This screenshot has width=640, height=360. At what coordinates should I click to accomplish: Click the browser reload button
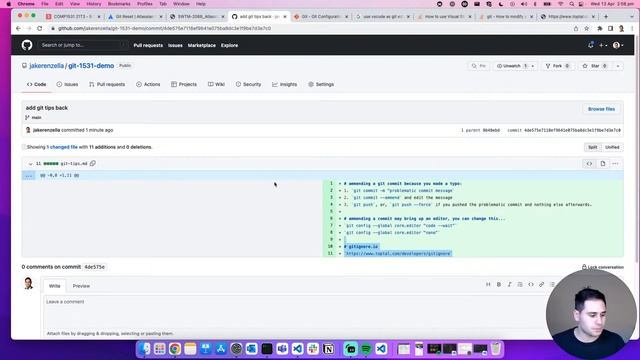coord(40,29)
